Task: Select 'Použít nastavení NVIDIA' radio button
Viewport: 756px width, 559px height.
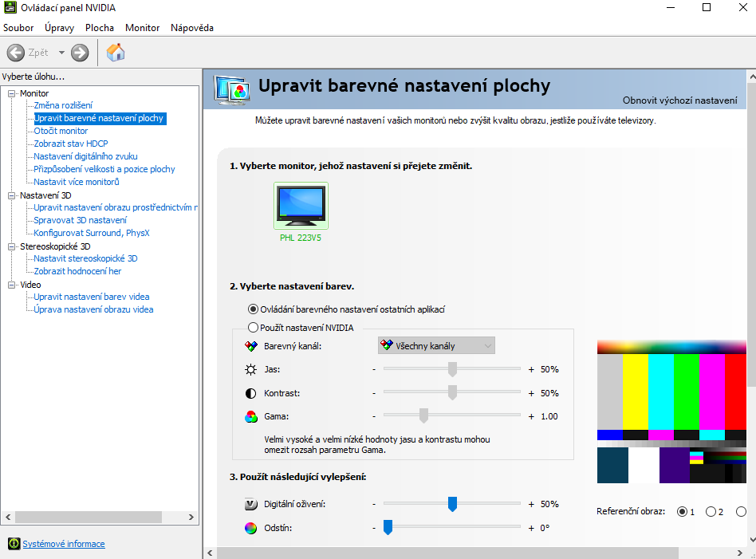Action: [x=254, y=328]
